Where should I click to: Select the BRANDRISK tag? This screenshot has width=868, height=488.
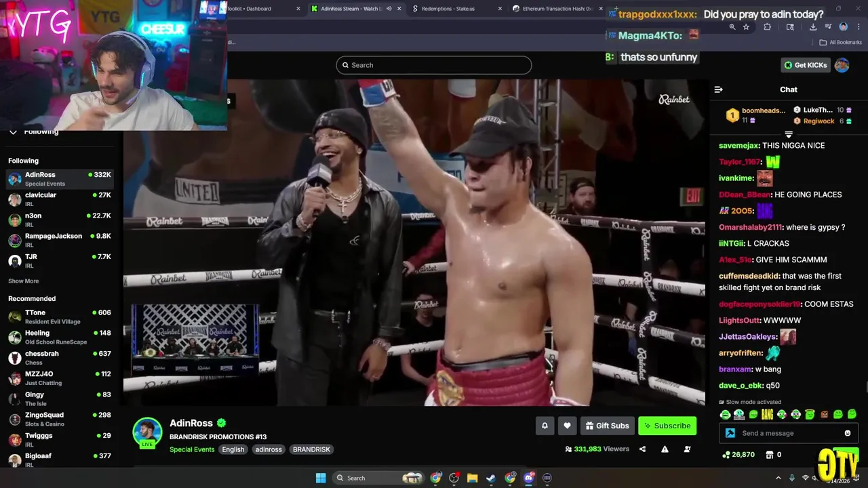coord(311,449)
